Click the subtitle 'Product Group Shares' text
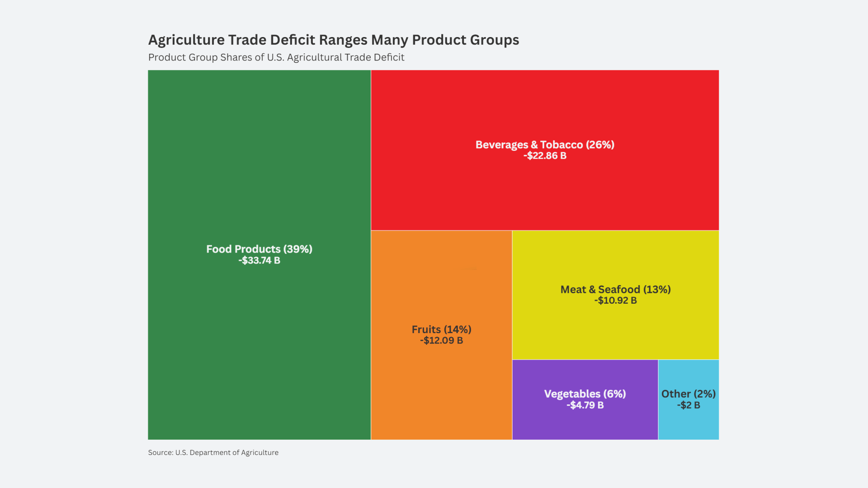The image size is (868, 488). (x=276, y=57)
